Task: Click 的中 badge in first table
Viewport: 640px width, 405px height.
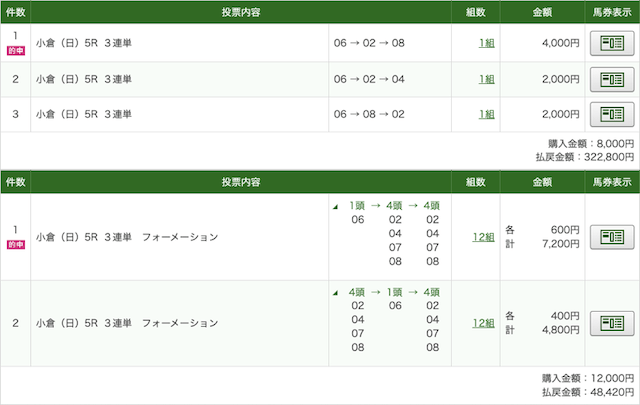Action: click(x=16, y=51)
